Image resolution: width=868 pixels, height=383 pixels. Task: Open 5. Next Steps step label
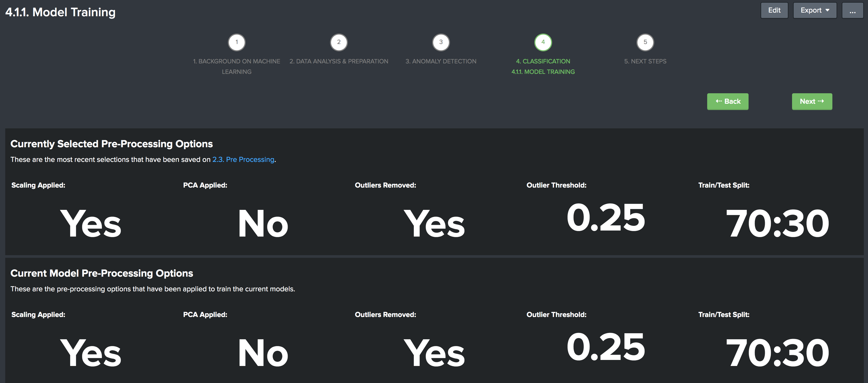(x=645, y=61)
